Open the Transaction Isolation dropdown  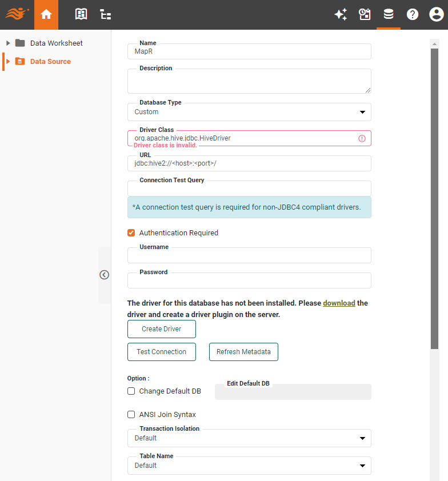pos(362,438)
